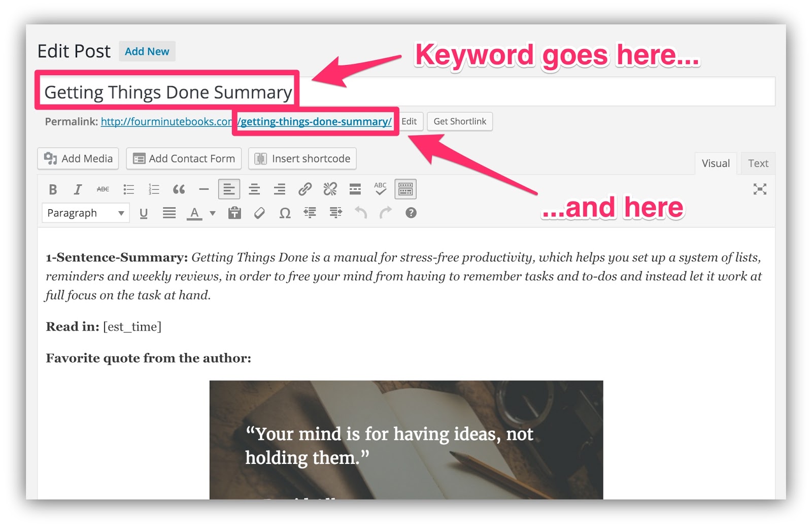This screenshot has width=812, height=527.
Task: Insert special character omega
Action: [x=285, y=213]
